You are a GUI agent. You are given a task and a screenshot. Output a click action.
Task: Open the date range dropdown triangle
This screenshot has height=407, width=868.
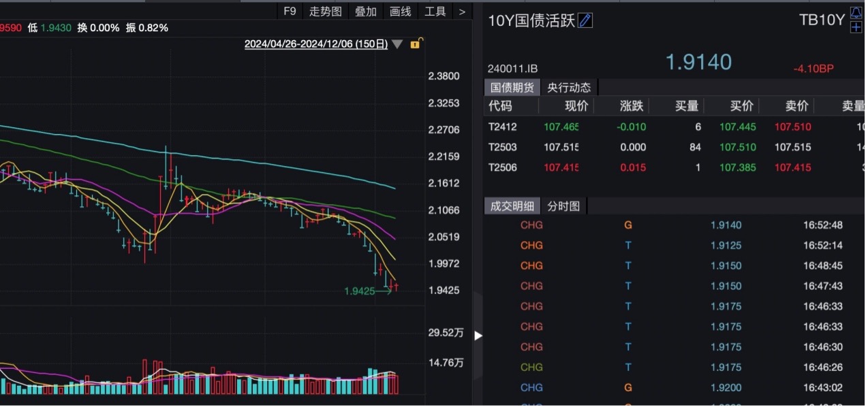coord(397,44)
